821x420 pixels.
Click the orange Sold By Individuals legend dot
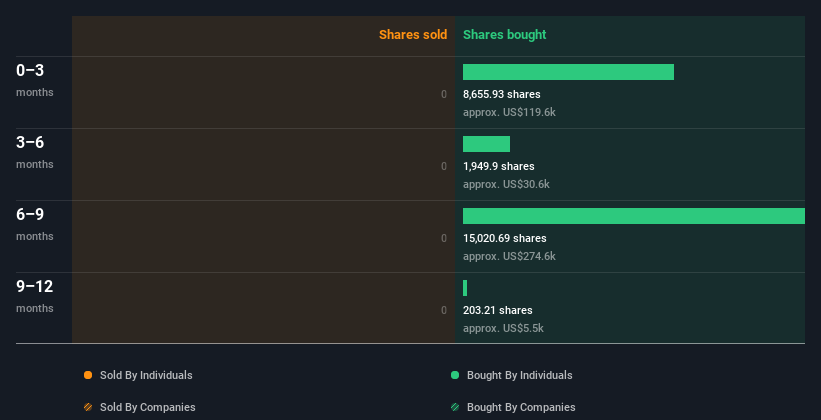coord(88,375)
